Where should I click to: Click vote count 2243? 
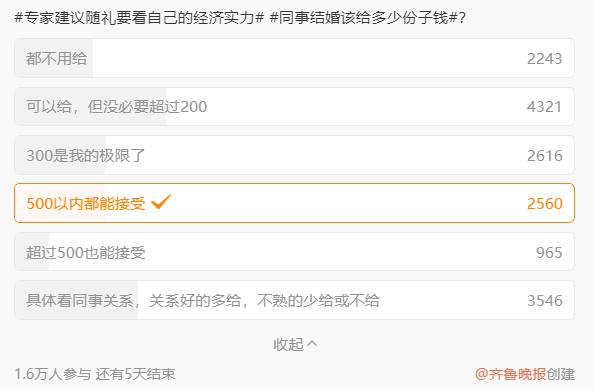[x=544, y=59]
